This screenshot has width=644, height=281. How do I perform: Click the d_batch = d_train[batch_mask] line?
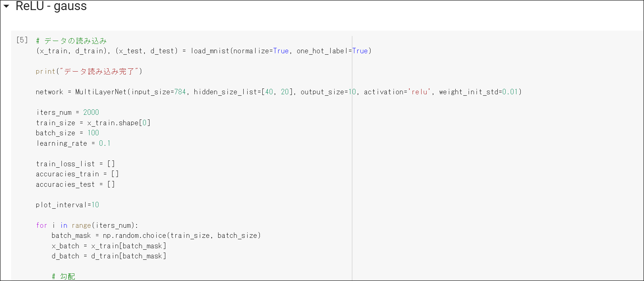pos(109,256)
